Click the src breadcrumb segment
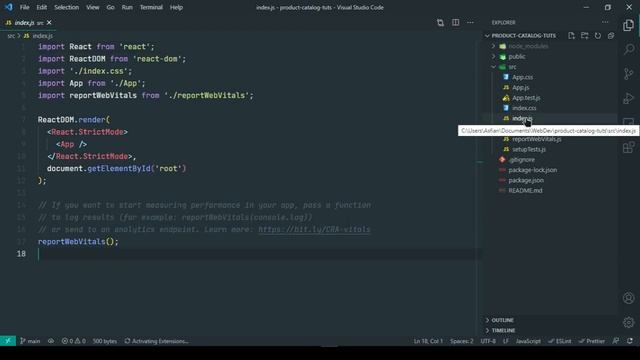This screenshot has height=360, width=640. (x=11, y=36)
